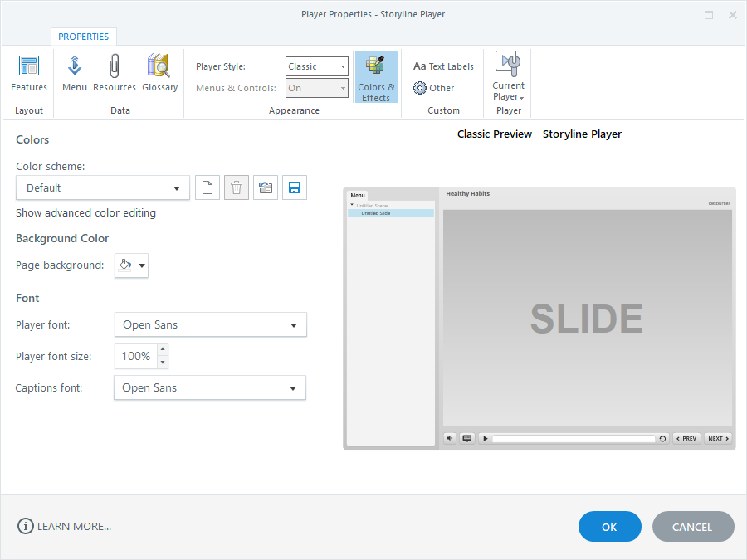This screenshot has width=747, height=560.
Task: Delete the selected color scheme
Action: click(x=237, y=187)
